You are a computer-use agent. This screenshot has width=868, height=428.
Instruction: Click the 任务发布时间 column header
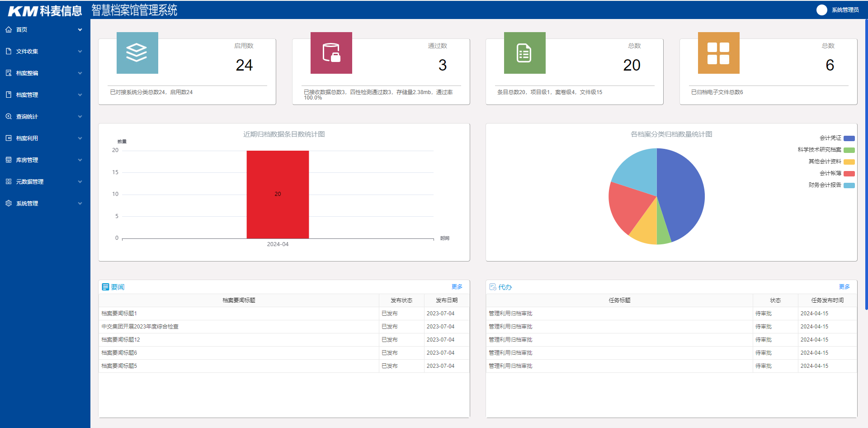point(827,300)
